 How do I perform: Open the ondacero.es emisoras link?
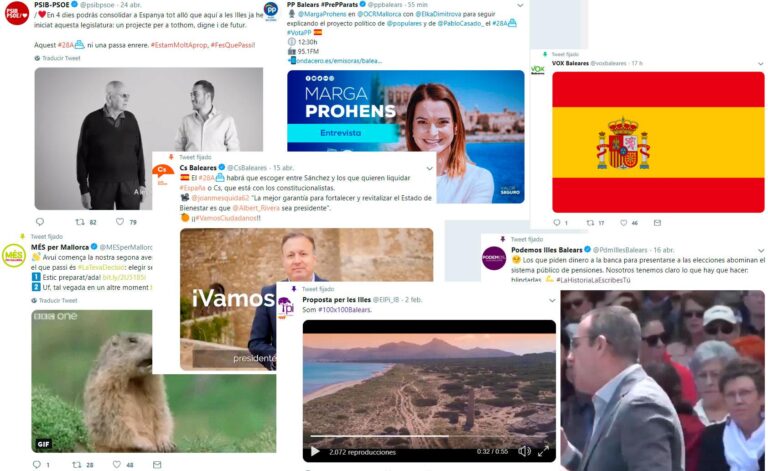click(338, 61)
